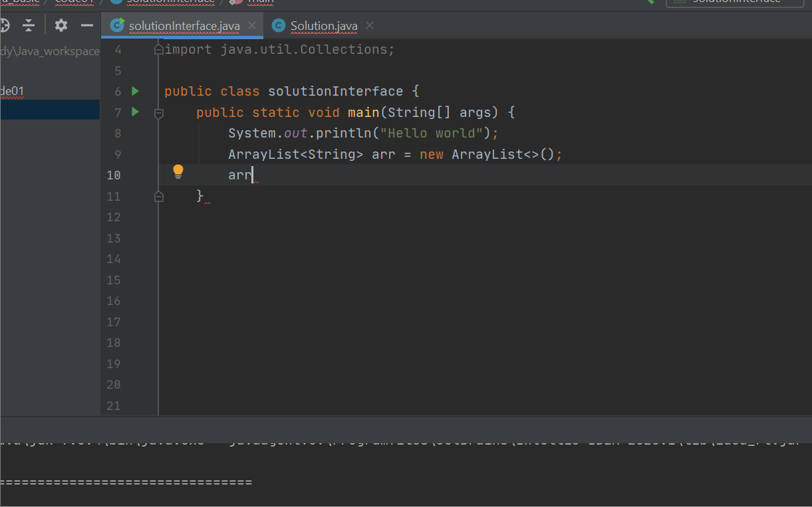Select the highlighted row in Project tree

pyautogui.click(x=50, y=110)
